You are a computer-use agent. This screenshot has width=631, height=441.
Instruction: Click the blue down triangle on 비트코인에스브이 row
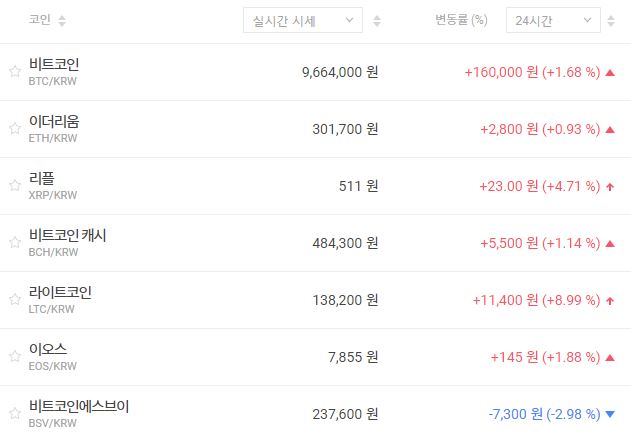click(x=610, y=414)
